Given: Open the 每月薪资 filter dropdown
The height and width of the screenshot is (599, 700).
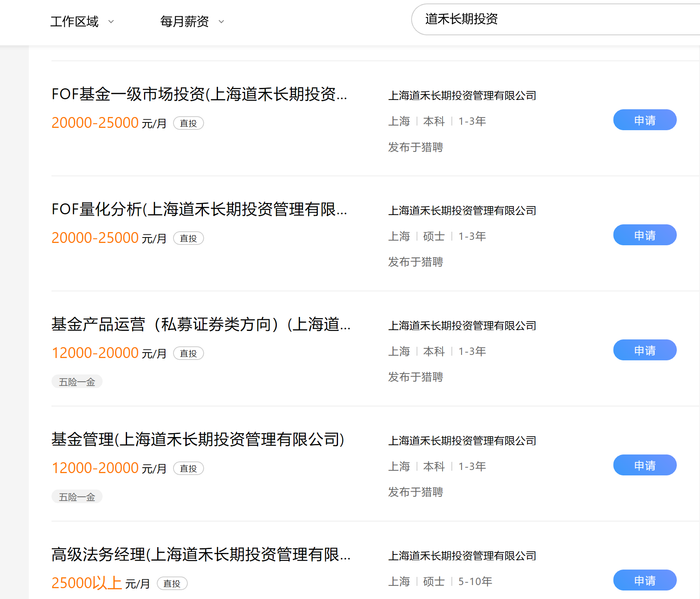Looking at the screenshot, I should (x=192, y=21).
